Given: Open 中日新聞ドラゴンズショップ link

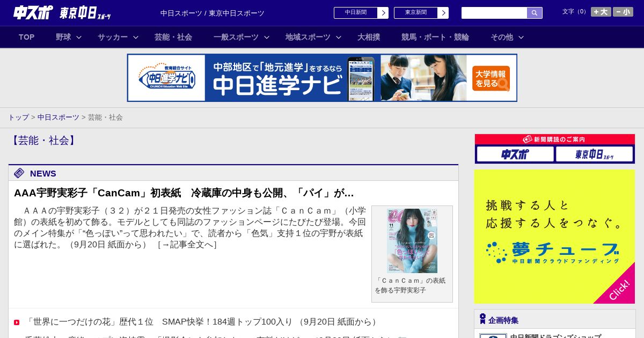Looking at the screenshot, I should (555, 336).
